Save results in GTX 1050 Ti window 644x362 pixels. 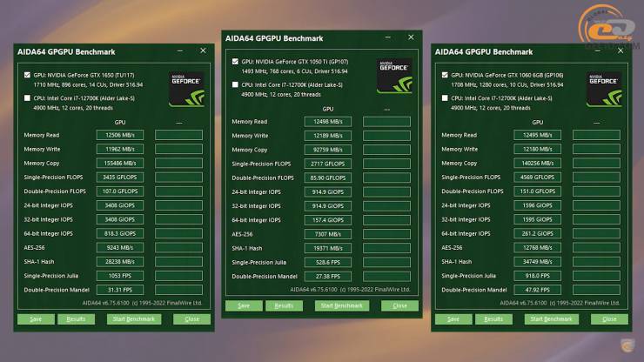click(x=244, y=305)
